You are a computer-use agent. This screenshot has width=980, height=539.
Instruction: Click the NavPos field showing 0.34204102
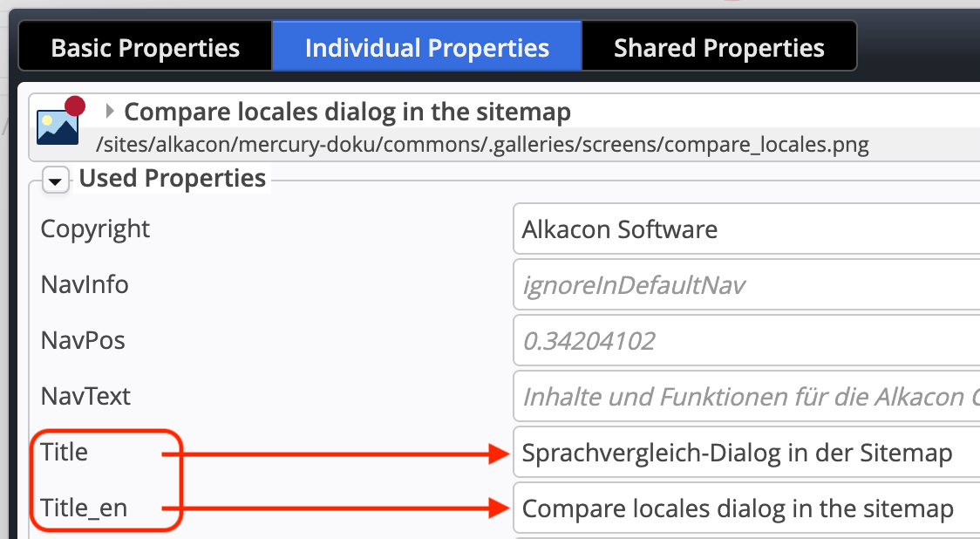click(745, 341)
